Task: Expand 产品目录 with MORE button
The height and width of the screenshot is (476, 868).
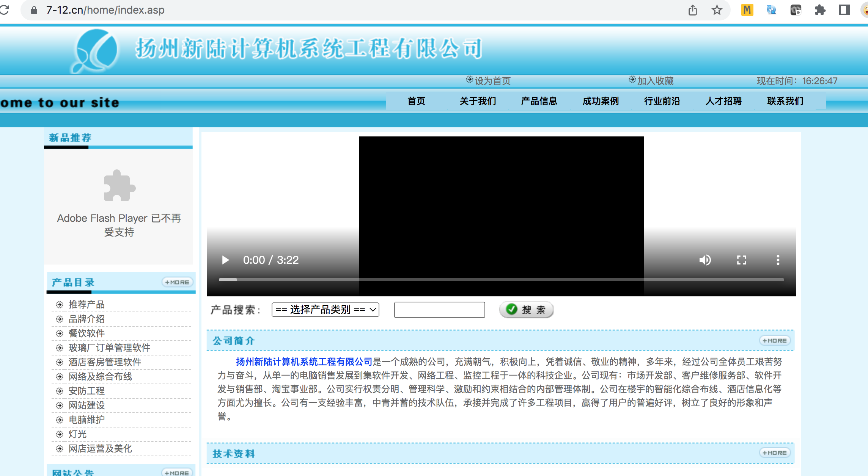Action: pyautogui.click(x=177, y=282)
